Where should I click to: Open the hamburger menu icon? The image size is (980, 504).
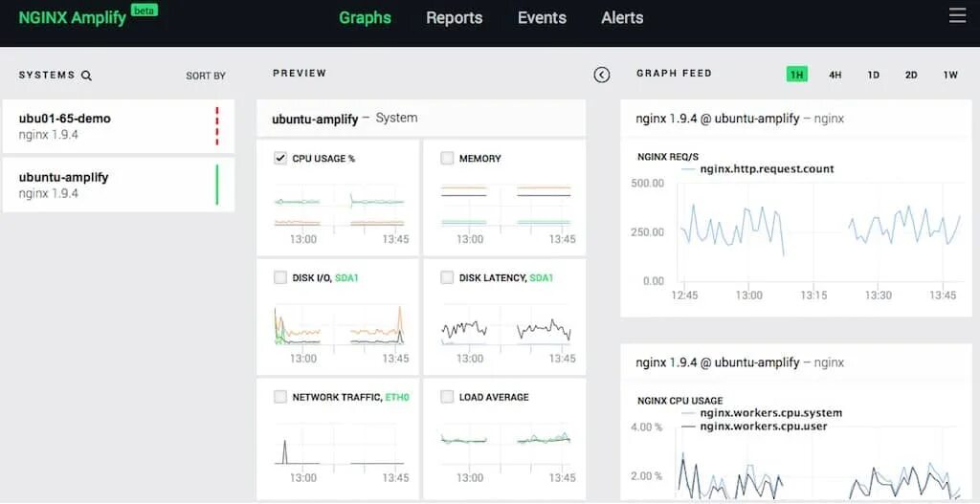click(957, 15)
